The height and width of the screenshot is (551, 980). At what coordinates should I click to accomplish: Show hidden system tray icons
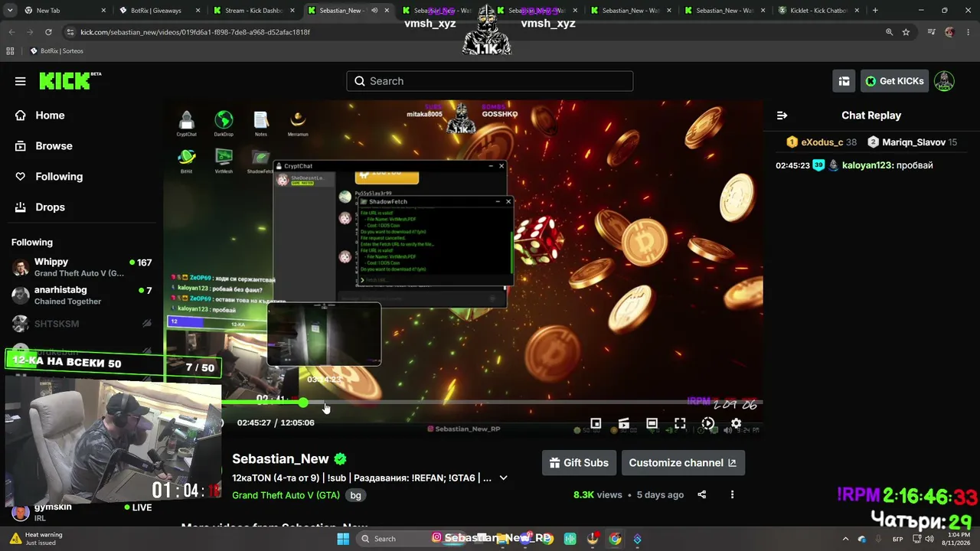click(845, 539)
